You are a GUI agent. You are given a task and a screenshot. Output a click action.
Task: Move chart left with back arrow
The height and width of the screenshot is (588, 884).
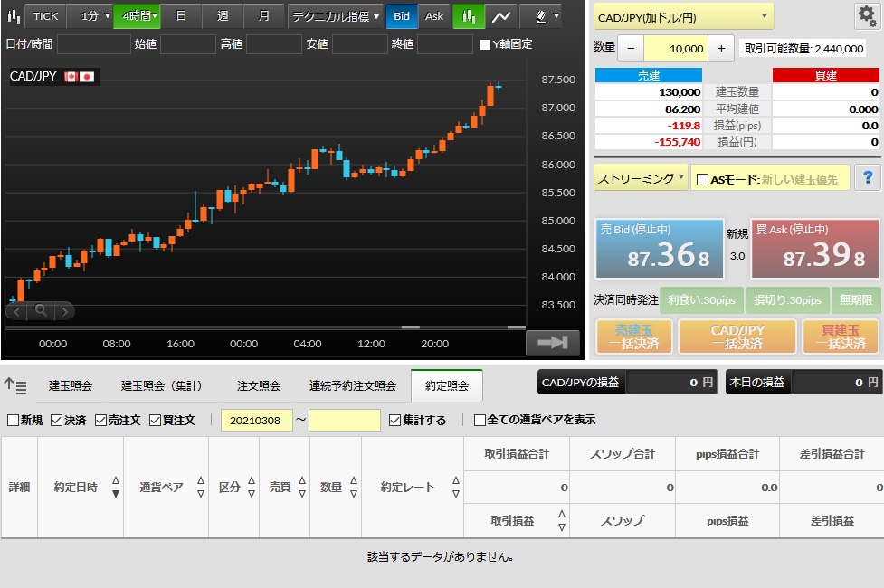pos(17,311)
